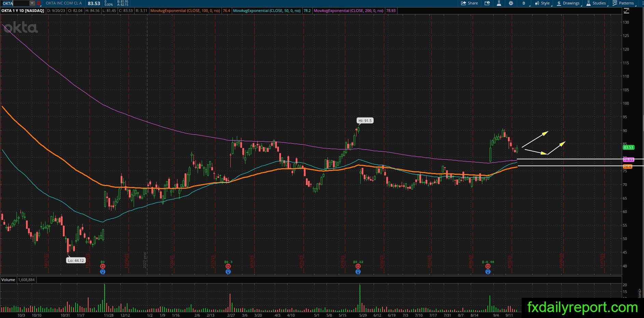Click the OKTA 1 Y 1D chart title
Image resolution: width=644 pixels, height=318 pixels.
click(x=23, y=11)
